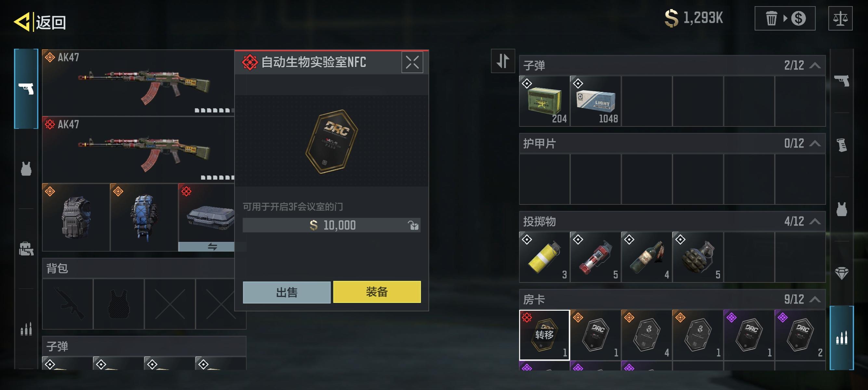
Task: Switch to ammo tab in right sidebar
Action: [x=841, y=338]
